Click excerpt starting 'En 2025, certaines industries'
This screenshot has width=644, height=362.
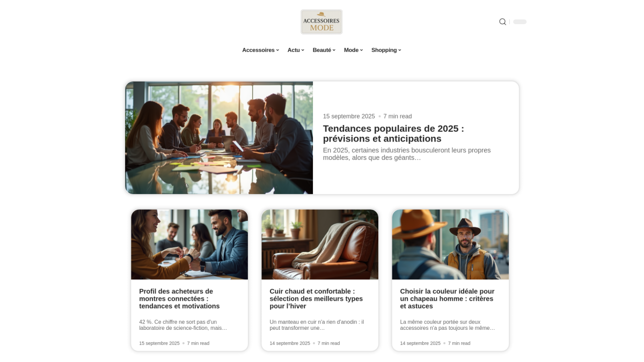click(x=407, y=154)
